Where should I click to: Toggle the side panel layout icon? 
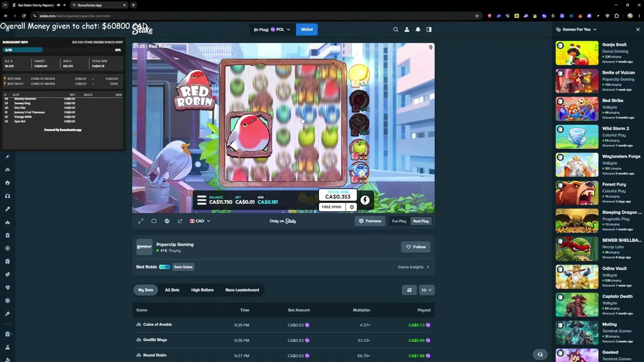[429, 30]
